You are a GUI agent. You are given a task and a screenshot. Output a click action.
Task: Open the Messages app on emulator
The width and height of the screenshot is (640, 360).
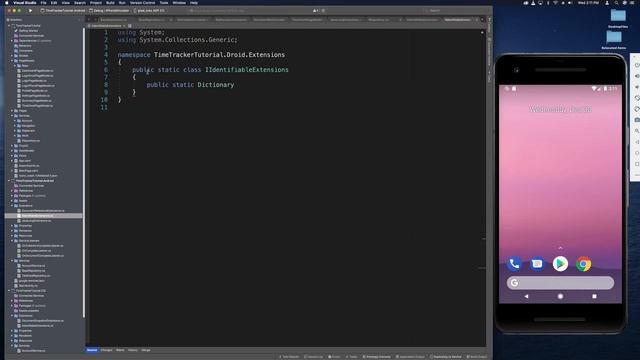(x=537, y=264)
